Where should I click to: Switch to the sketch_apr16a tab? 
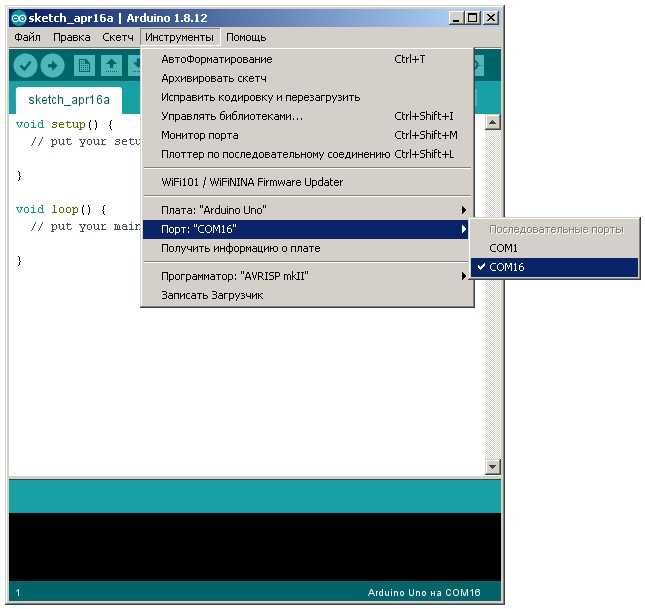coord(69,100)
